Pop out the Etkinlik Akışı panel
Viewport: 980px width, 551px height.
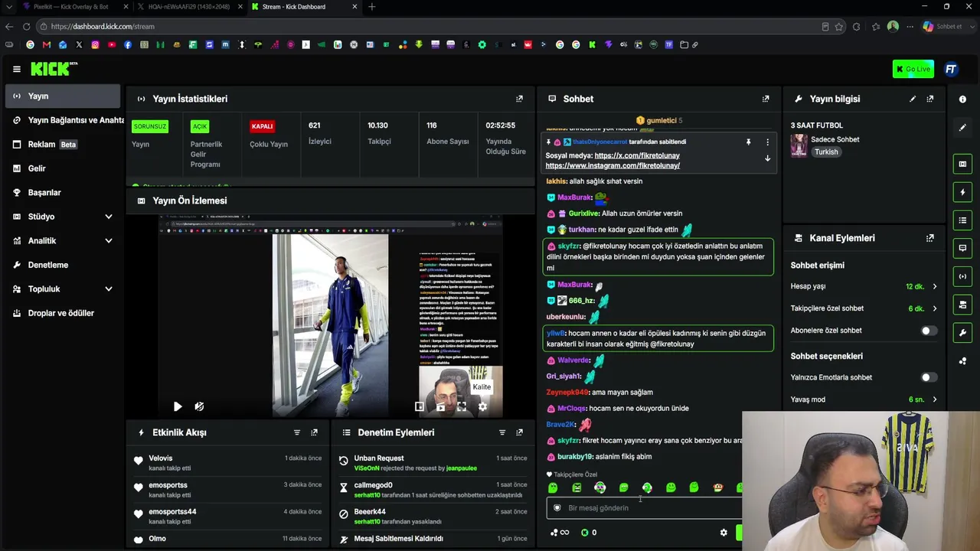click(314, 432)
